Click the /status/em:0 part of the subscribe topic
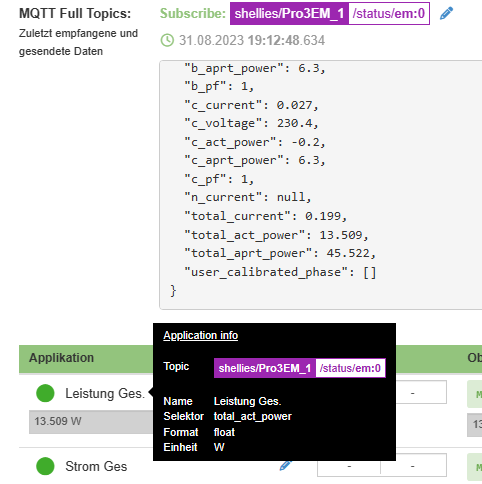The width and height of the screenshot is (482, 484). pyautogui.click(x=389, y=13)
